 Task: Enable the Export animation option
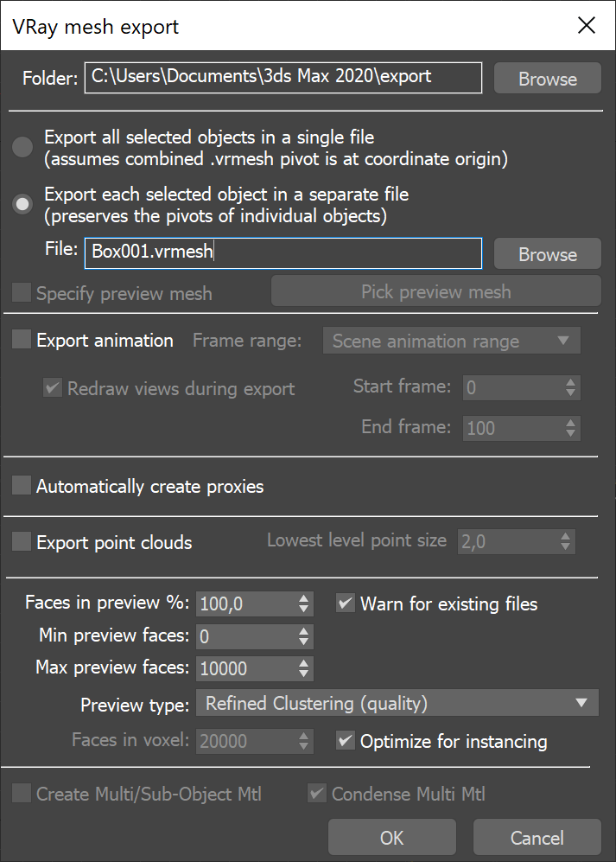coord(21,341)
